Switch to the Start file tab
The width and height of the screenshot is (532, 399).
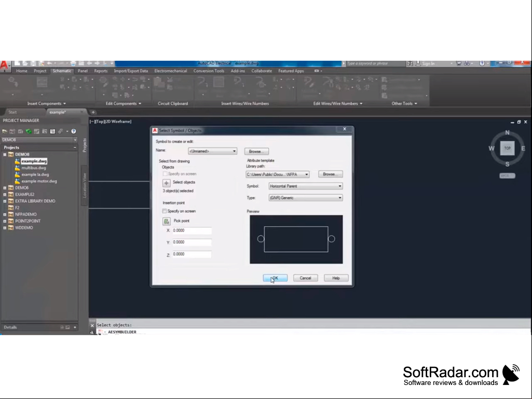[x=12, y=112]
